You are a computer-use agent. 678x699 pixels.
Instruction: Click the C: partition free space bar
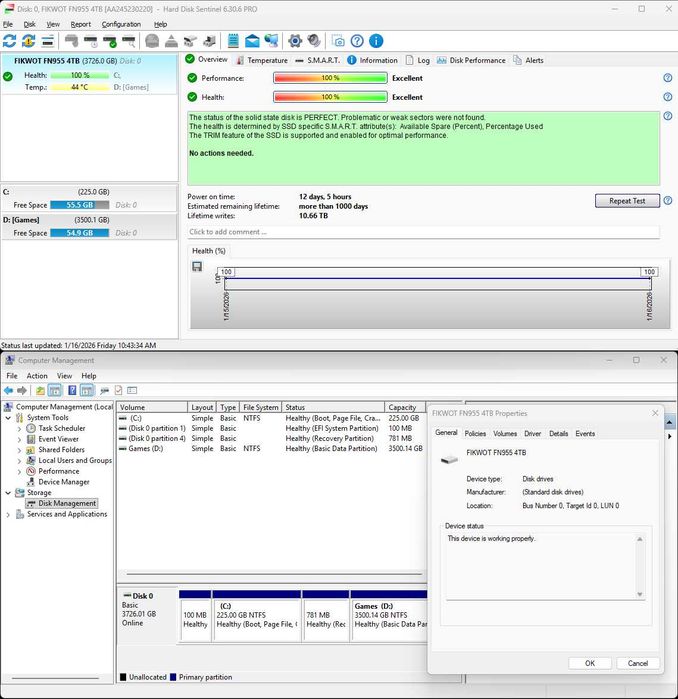click(x=79, y=205)
